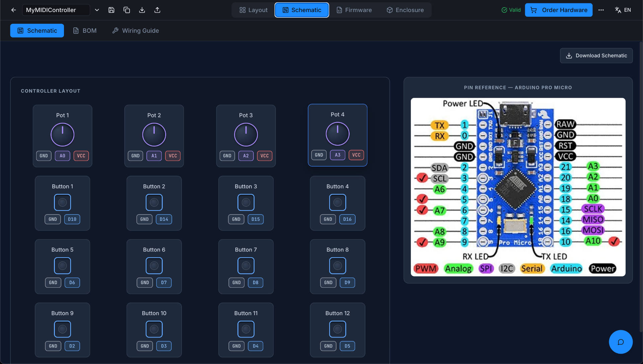The height and width of the screenshot is (364, 643).
Task: Open the project name dropdown chevron
Action: 97,10
